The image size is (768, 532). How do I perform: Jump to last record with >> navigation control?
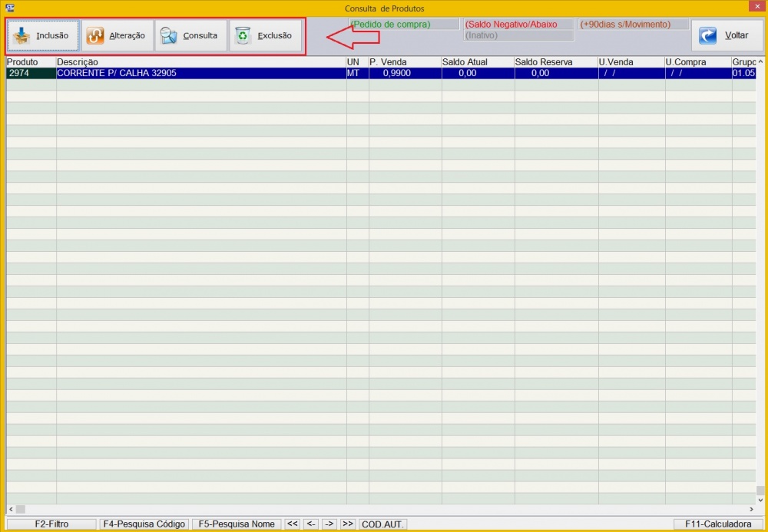pos(347,524)
